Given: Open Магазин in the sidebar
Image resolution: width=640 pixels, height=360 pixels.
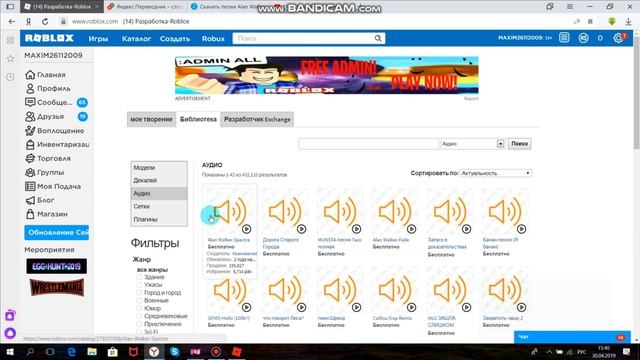Looking at the screenshot, I should point(46,214).
